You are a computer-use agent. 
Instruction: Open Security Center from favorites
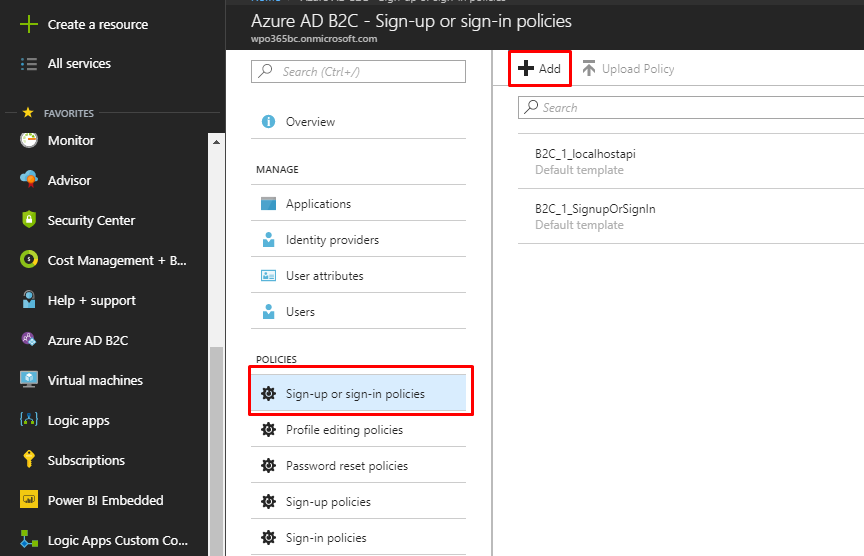91,220
